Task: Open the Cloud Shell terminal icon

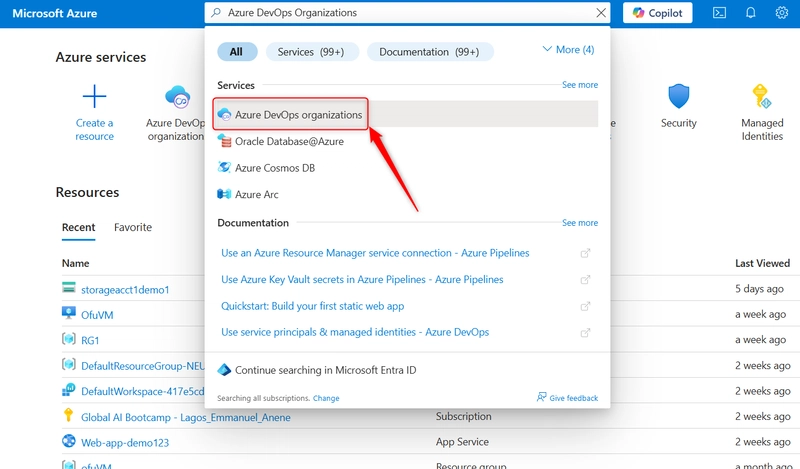Action: pos(719,13)
